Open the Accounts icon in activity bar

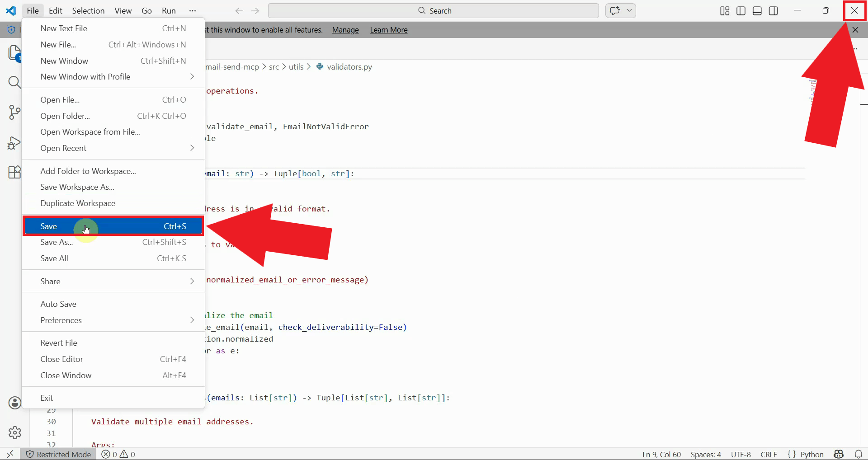tap(14, 403)
